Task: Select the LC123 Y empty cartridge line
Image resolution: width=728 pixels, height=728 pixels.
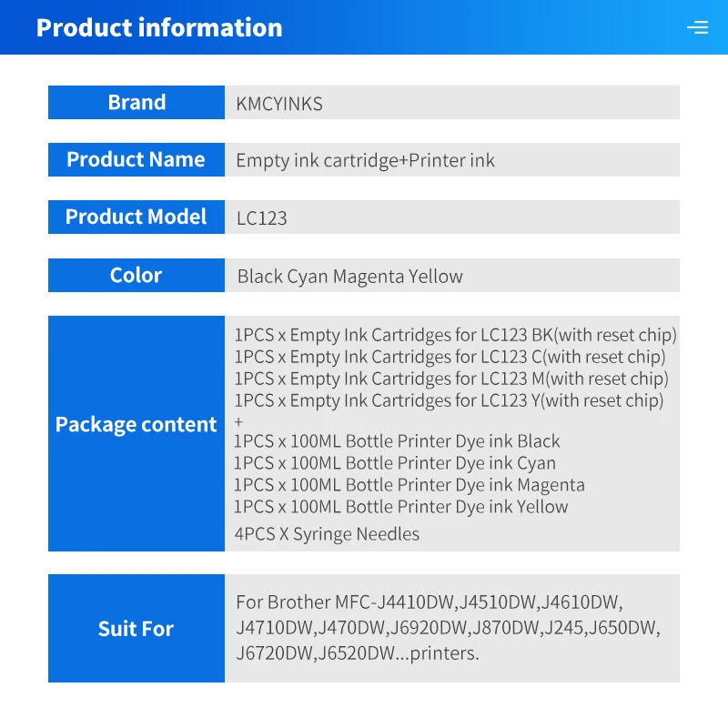Action: point(449,400)
